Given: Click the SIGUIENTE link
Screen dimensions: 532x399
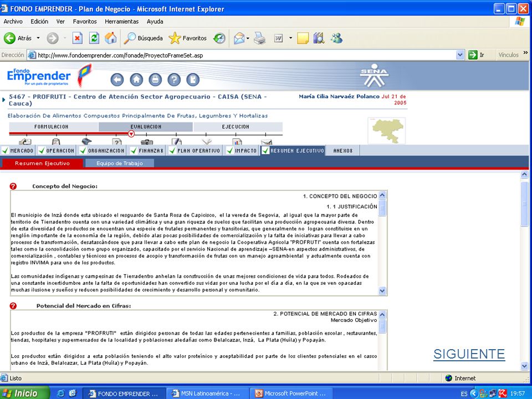Looking at the screenshot, I should (x=469, y=354).
